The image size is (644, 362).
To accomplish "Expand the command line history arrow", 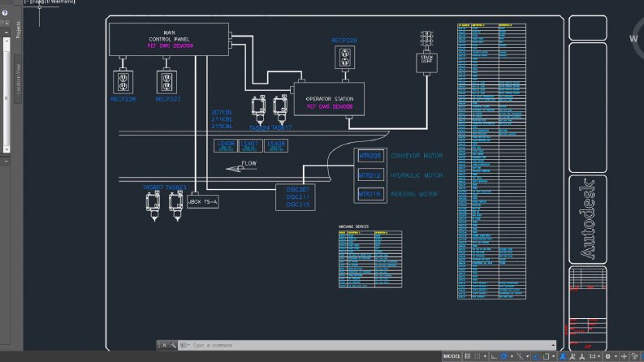I will coord(553,345).
